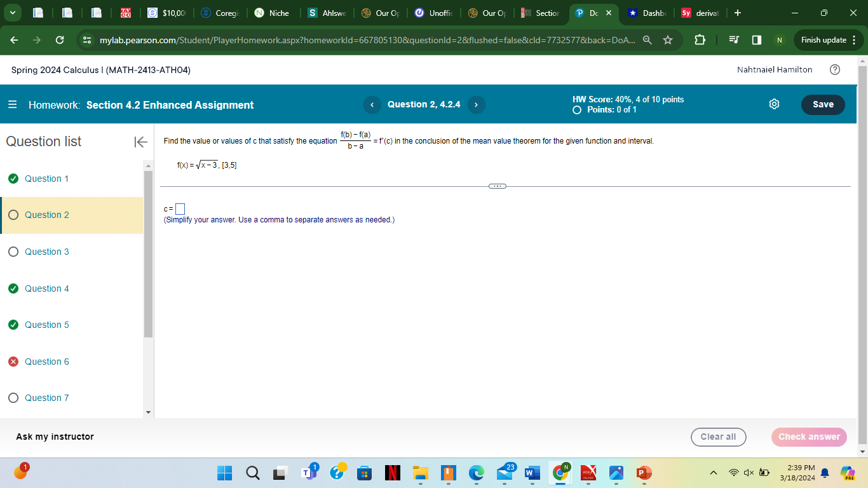Switch to the Dashb browser tab
Screen dimensions: 868x488
pos(648,13)
